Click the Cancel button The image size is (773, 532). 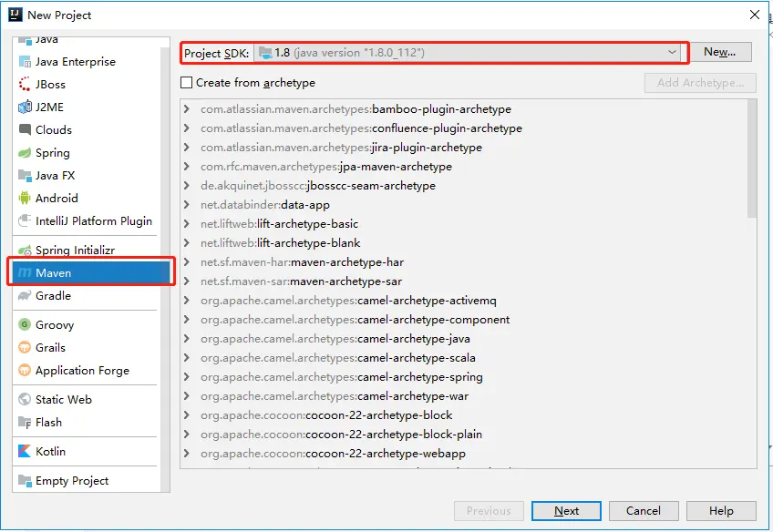[x=644, y=511]
